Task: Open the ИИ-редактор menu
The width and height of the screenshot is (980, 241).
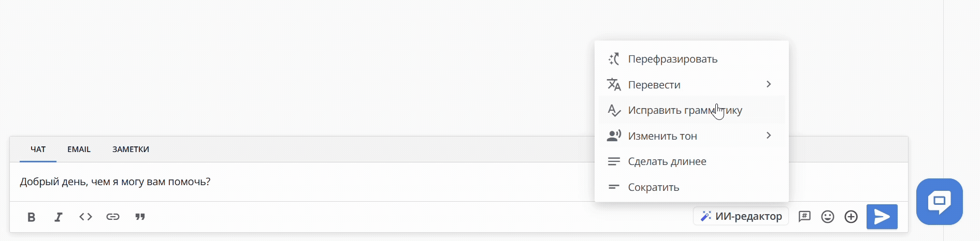Action: pyautogui.click(x=741, y=216)
